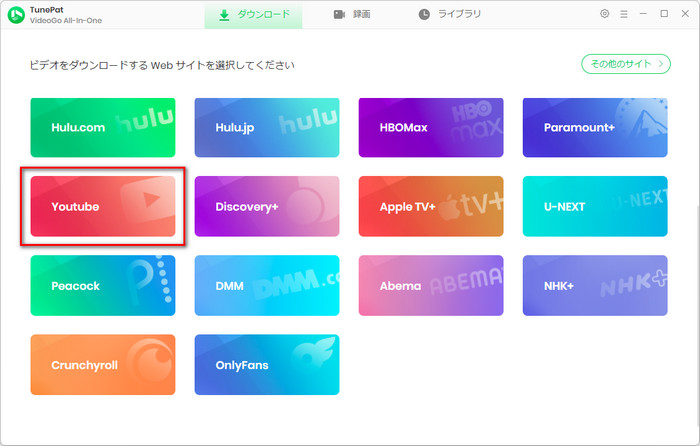Choose the Paramount+ site card
This screenshot has height=446, width=700.
(x=595, y=128)
